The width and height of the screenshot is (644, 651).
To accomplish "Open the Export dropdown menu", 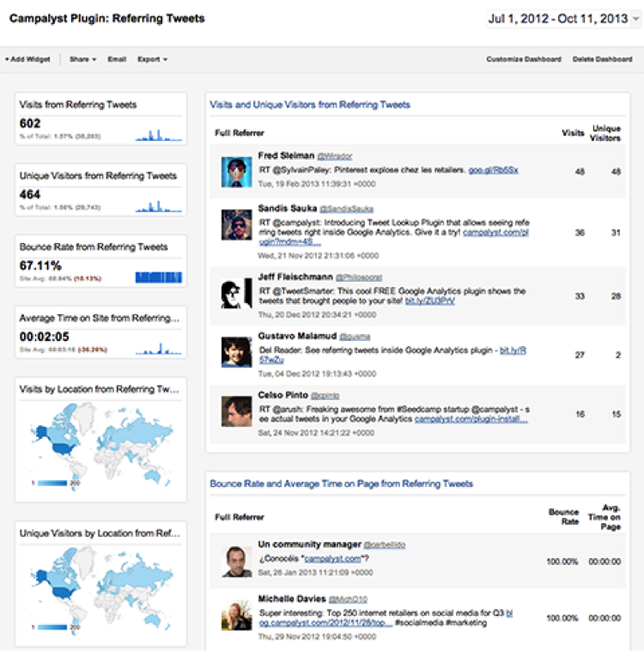I will (152, 59).
